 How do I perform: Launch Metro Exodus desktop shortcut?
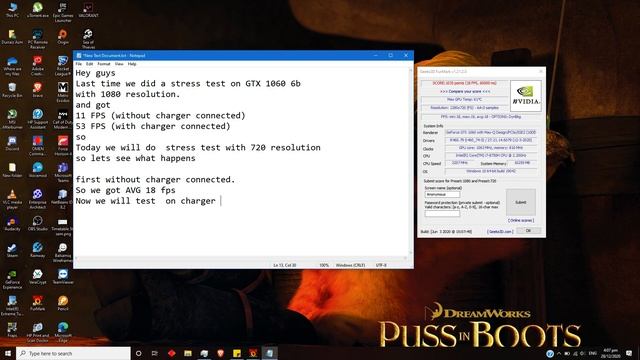63,92
